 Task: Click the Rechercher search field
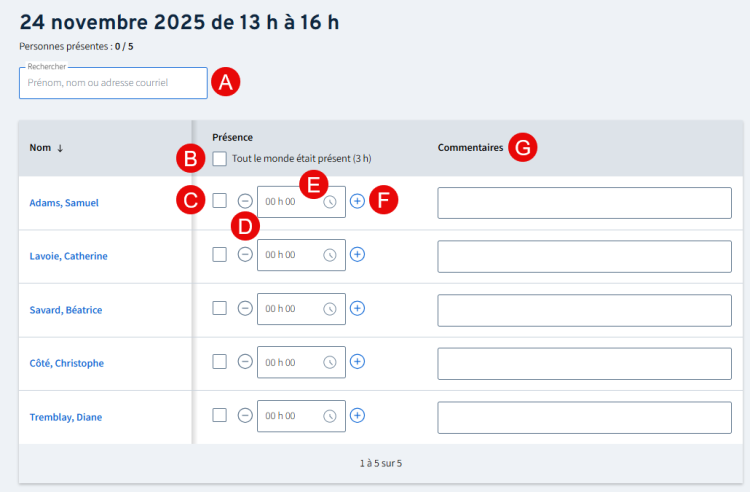113,83
